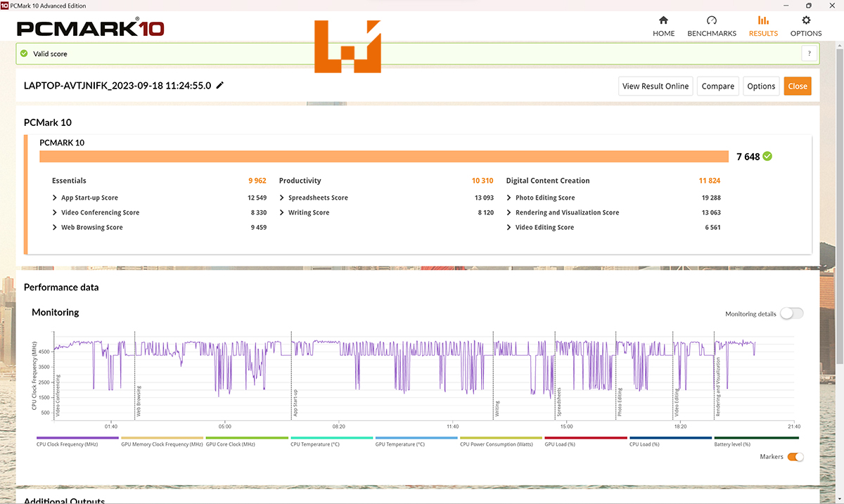Open the Home icon in navigation
This screenshot has width=844, height=504.
tap(663, 20)
